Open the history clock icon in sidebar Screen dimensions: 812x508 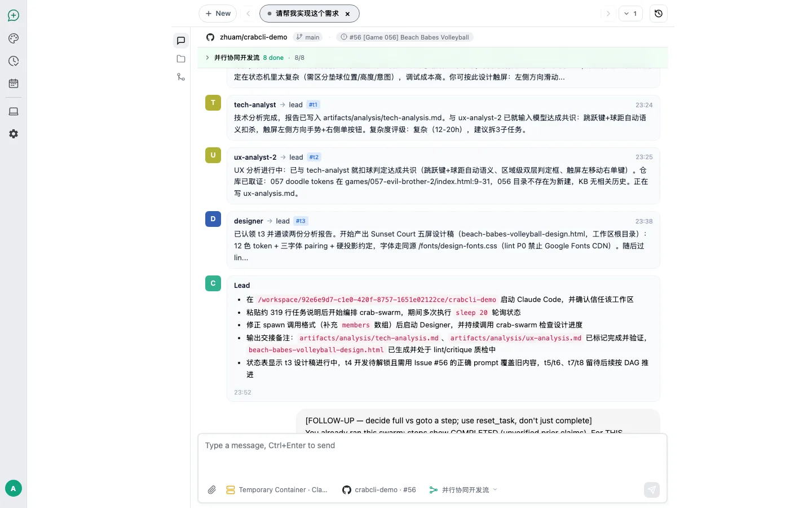pyautogui.click(x=14, y=61)
